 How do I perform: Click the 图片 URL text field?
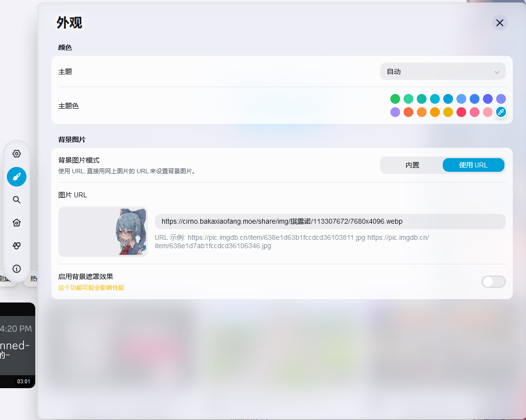(x=330, y=222)
